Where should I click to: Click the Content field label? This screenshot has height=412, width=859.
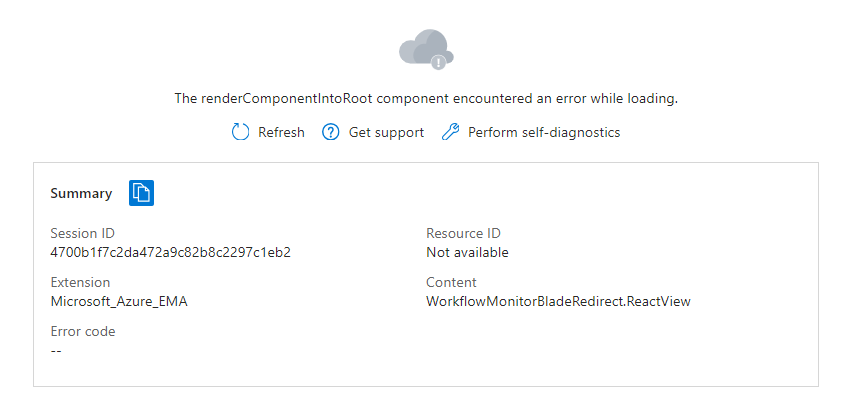coord(451,282)
